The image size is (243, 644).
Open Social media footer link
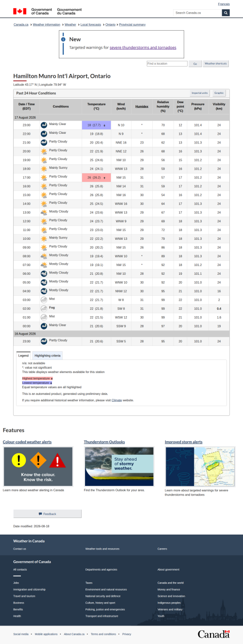[x=21, y=634]
